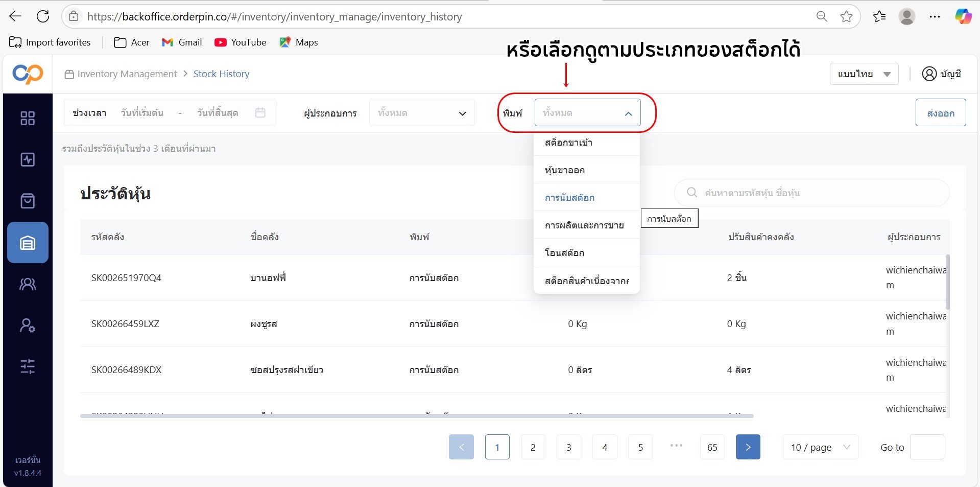The width and height of the screenshot is (980, 487).
Task: Open the Copilot icon
Action: pyautogui.click(x=963, y=16)
